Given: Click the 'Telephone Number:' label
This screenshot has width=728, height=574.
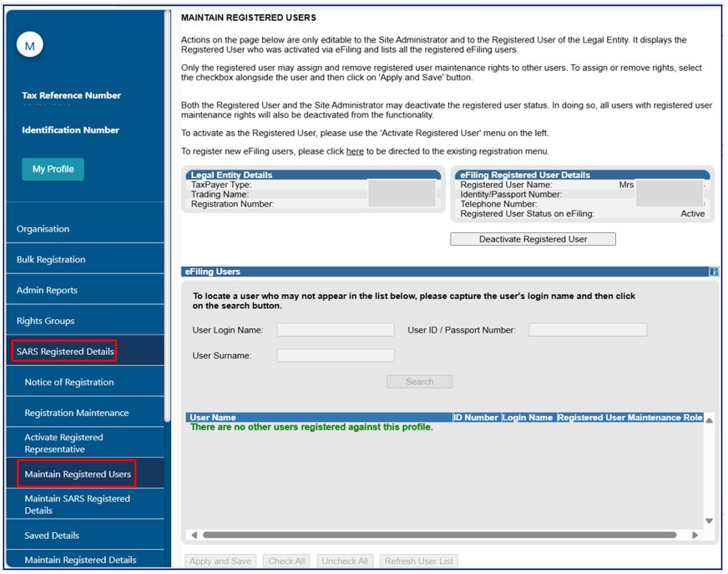Looking at the screenshot, I should (498, 204).
